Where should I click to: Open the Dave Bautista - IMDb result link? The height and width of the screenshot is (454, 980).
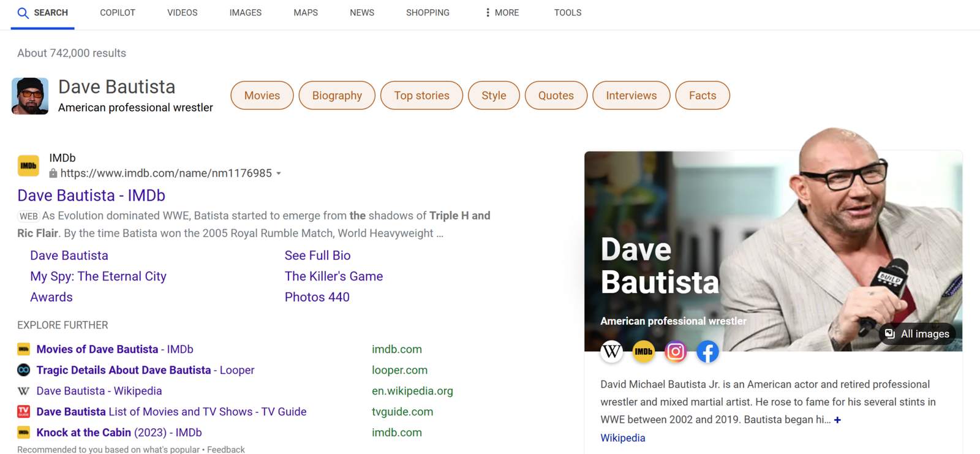click(x=91, y=195)
